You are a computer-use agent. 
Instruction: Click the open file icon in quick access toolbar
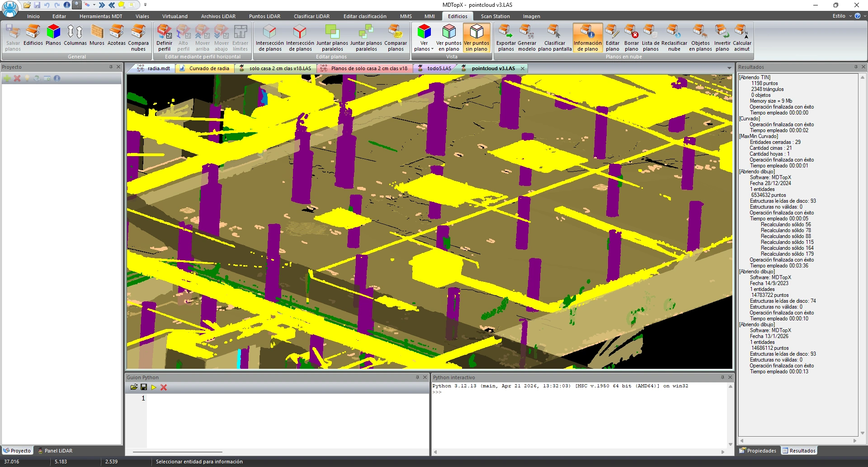coord(27,5)
